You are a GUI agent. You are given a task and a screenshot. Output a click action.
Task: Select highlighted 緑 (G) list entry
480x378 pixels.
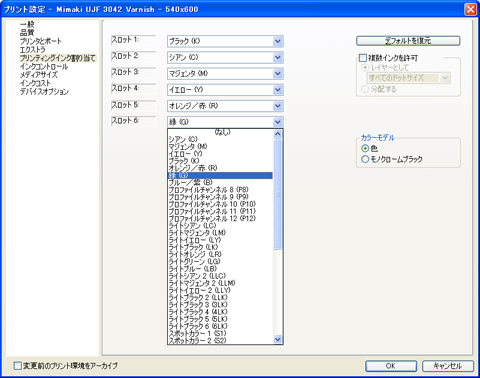[x=220, y=175]
